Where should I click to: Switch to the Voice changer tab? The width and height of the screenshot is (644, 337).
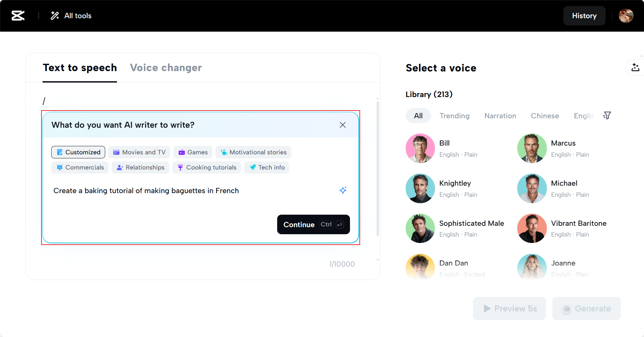click(166, 68)
